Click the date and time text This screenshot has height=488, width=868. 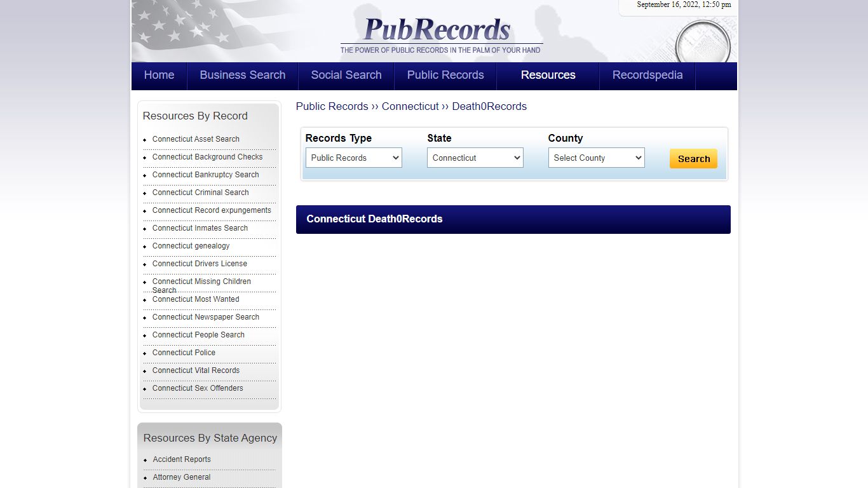tap(684, 5)
